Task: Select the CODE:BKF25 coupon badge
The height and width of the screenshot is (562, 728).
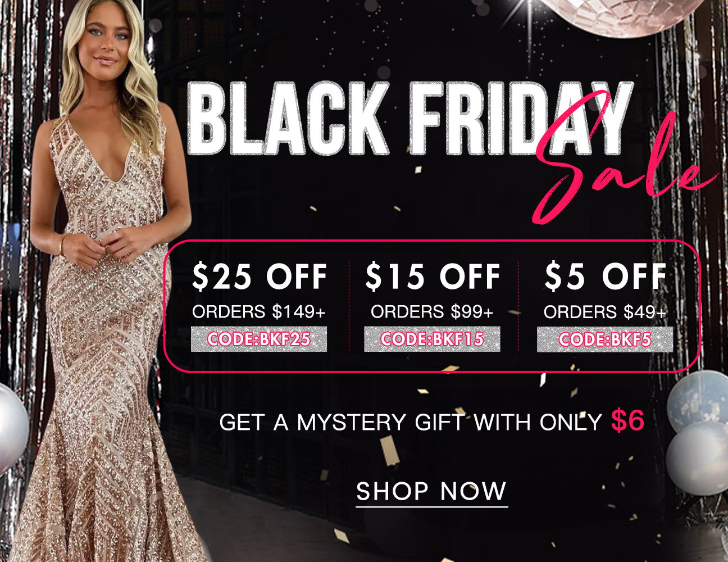Action: click(259, 339)
